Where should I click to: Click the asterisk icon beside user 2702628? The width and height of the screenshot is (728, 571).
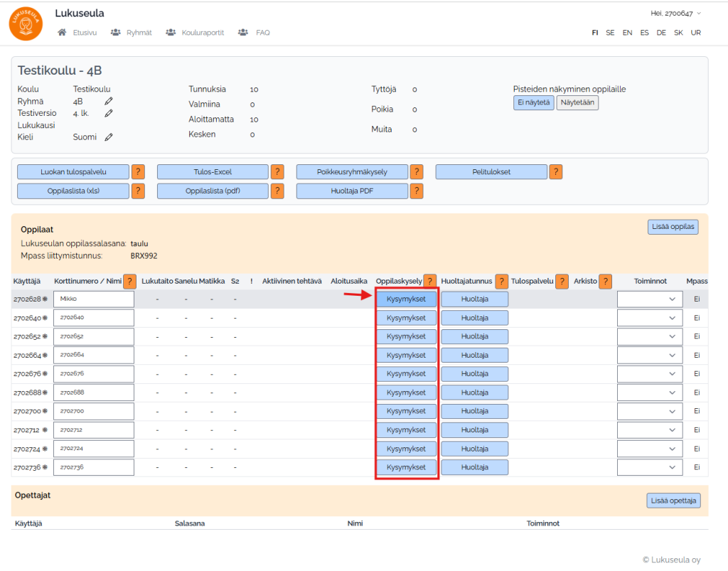pos(45,299)
